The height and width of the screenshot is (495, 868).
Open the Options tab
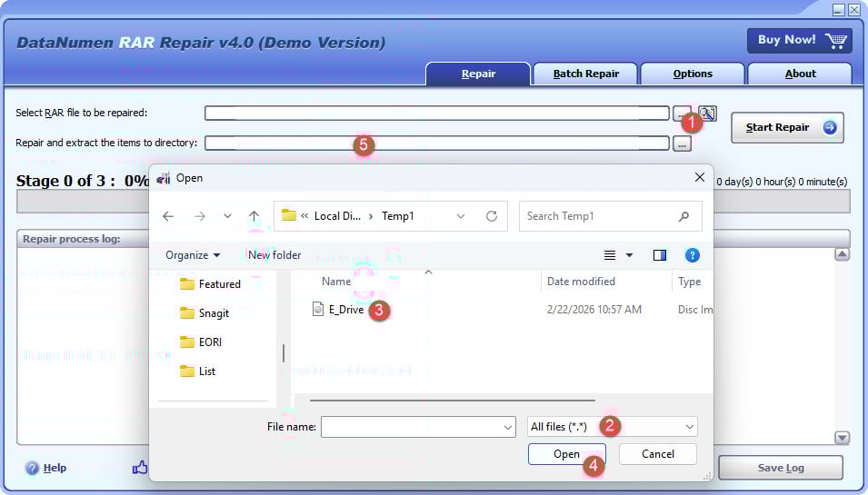[x=693, y=74]
